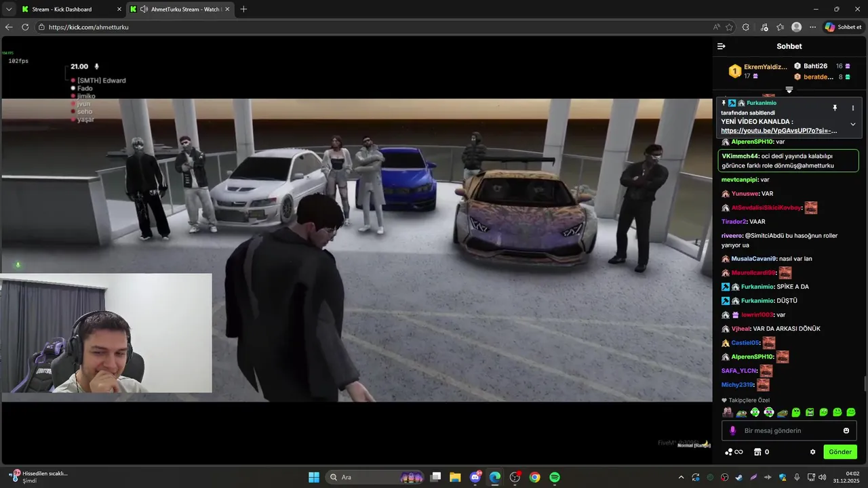Open Copilot 'Sohbet et' button
868x488 pixels.
click(844, 27)
